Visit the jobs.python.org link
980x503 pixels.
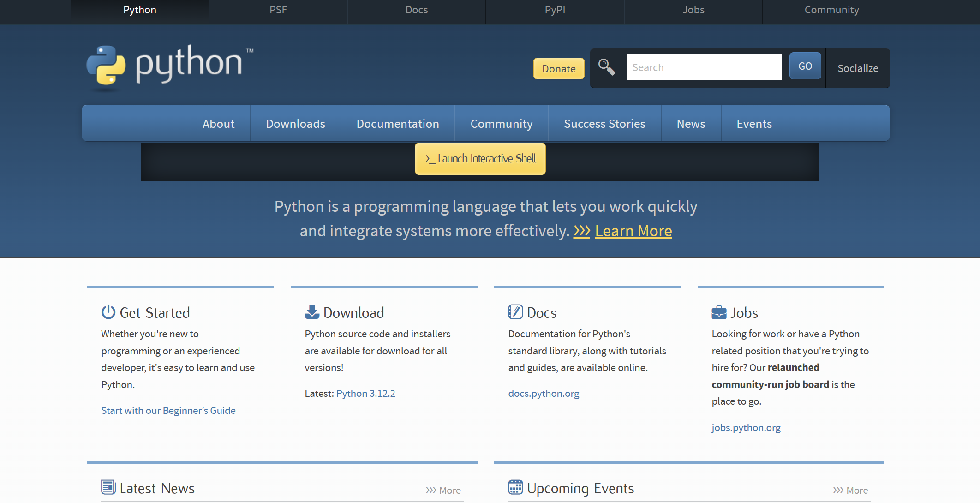[x=746, y=428]
